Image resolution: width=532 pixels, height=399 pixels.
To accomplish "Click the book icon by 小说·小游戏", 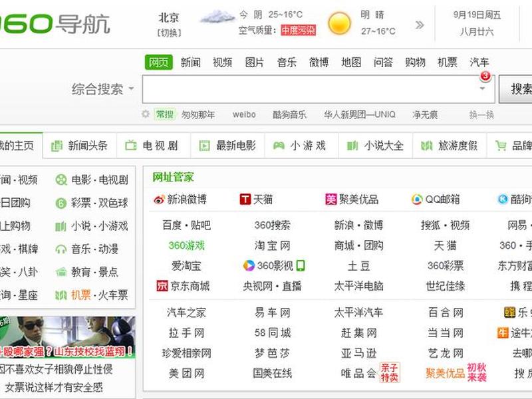I will (61, 226).
